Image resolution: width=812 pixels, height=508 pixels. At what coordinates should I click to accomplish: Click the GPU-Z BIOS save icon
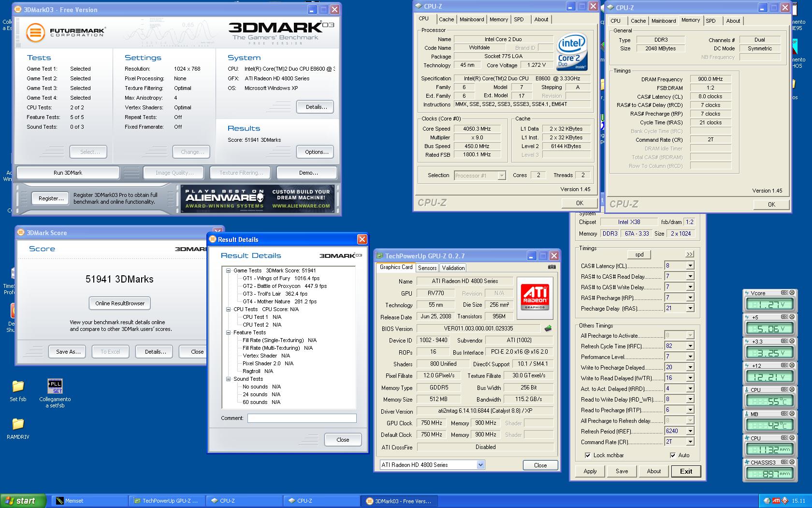pos(548,329)
